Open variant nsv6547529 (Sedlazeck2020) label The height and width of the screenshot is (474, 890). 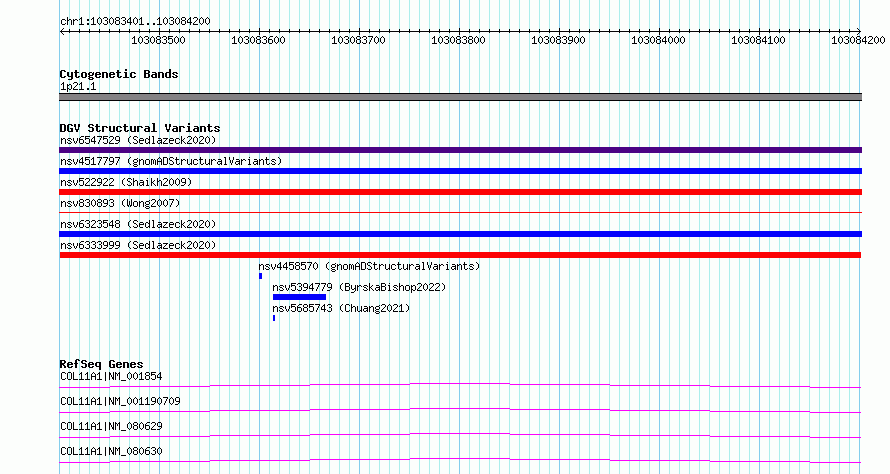(x=138, y=140)
